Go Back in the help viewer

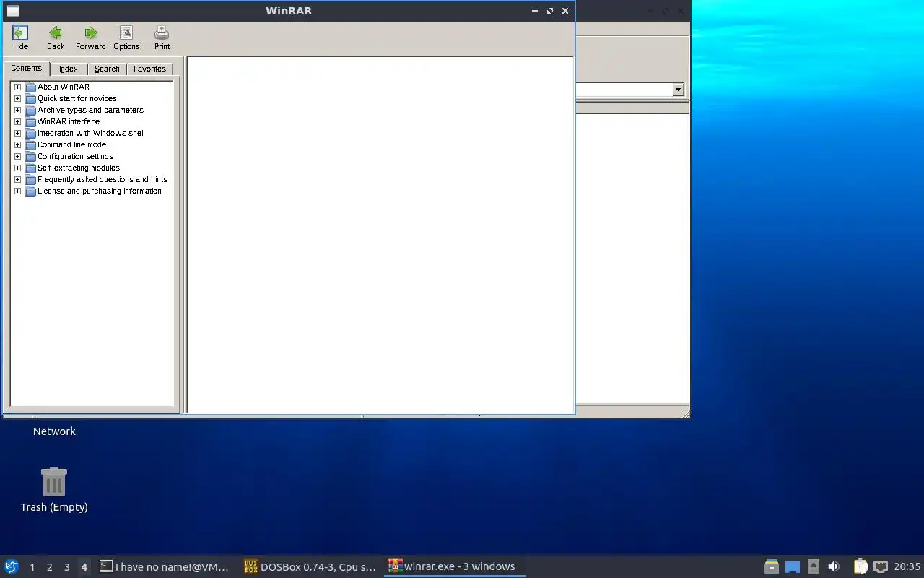(56, 38)
